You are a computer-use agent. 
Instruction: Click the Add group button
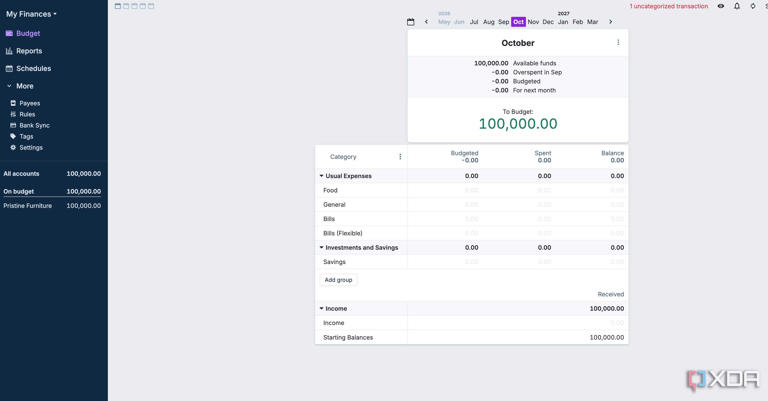tap(338, 280)
